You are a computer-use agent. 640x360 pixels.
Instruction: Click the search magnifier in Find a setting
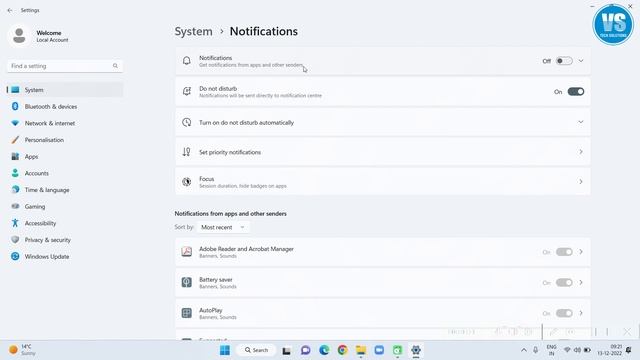(115, 66)
